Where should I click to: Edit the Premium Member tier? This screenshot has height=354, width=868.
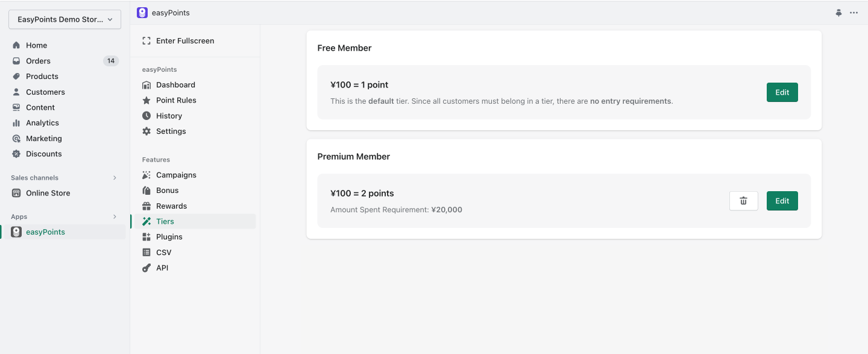pyautogui.click(x=782, y=201)
